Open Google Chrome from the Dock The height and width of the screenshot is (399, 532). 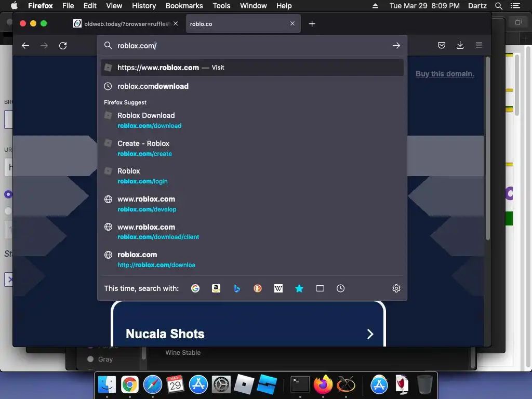129,385
